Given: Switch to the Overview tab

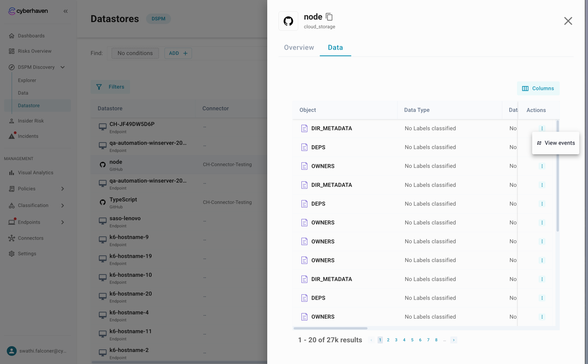Looking at the screenshot, I should coord(299,48).
